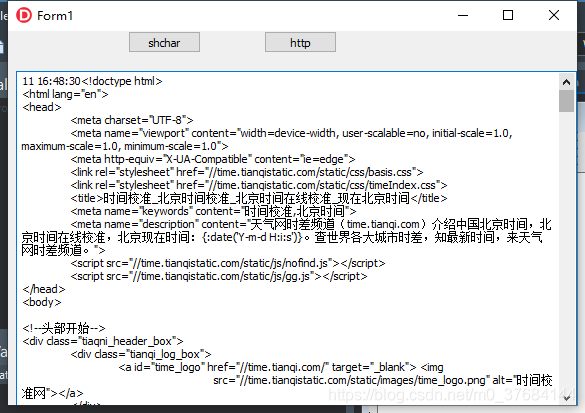Click the '</head>' line
The height and width of the screenshot is (413, 585).
point(44,289)
